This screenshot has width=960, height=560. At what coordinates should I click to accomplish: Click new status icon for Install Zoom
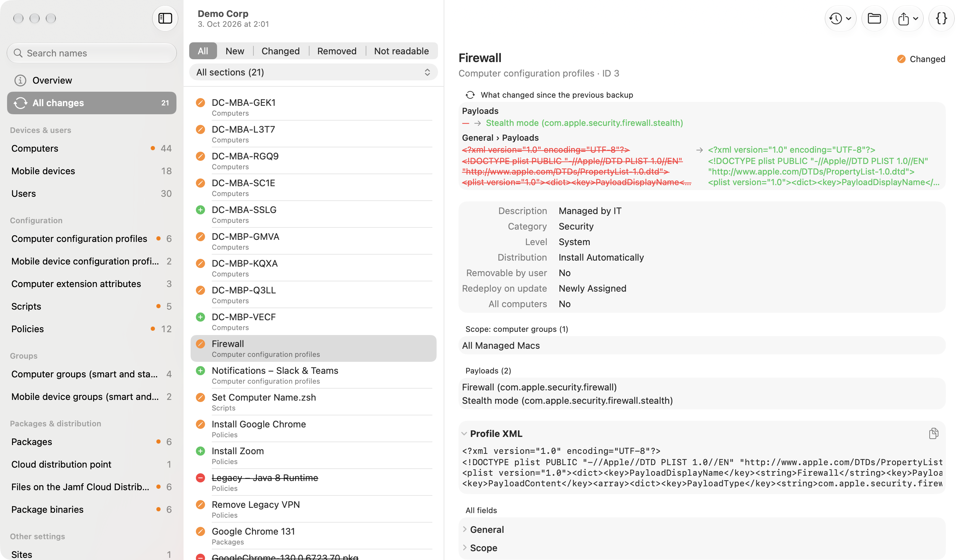(200, 451)
